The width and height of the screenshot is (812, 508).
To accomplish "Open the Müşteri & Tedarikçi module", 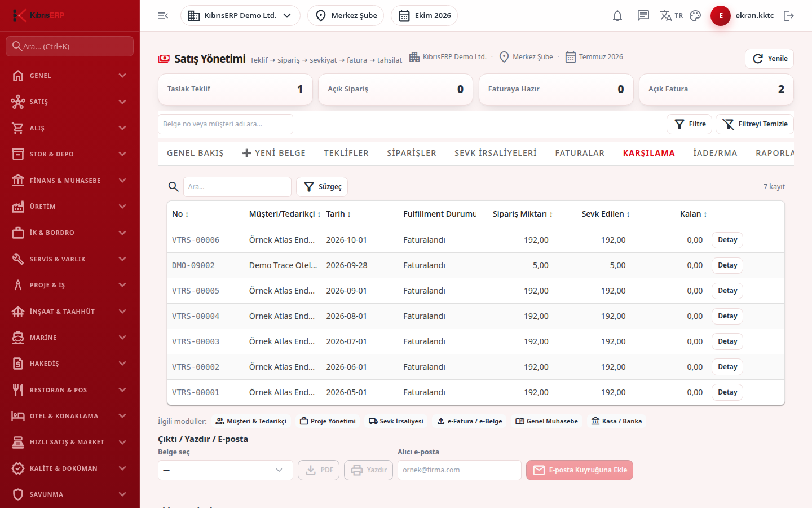I will click(x=251, y=421).
